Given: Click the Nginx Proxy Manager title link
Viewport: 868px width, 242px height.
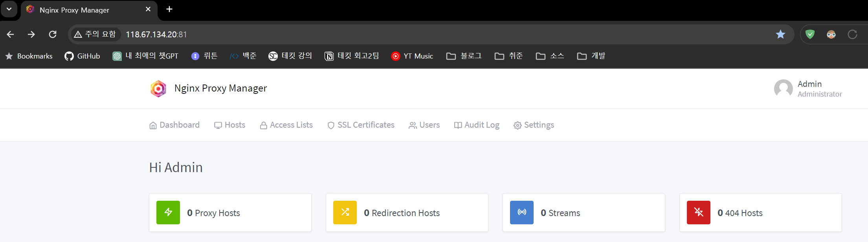Looking at the screenshot, I should click(220, 88).
